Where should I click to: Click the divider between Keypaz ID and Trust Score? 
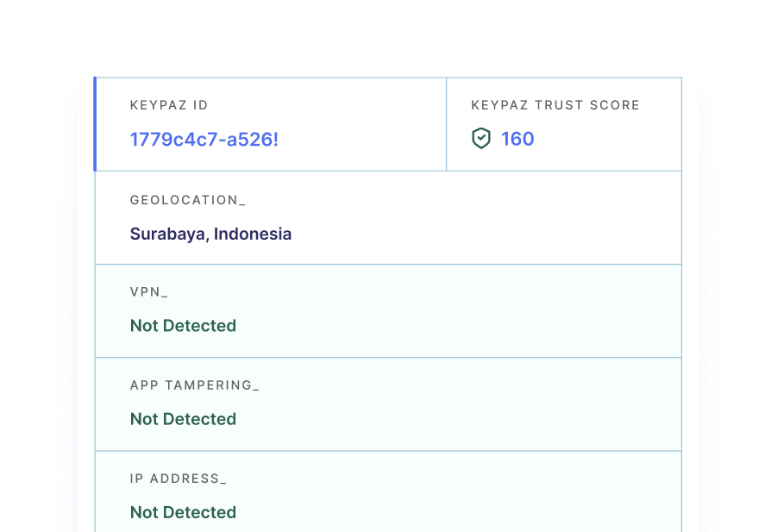[446, 124]
